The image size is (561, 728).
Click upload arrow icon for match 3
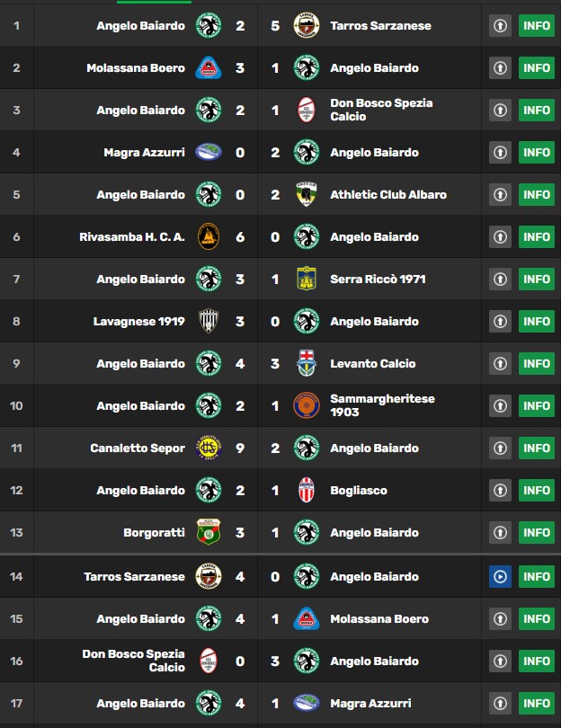pyautogui.click(x=500, y=110)
